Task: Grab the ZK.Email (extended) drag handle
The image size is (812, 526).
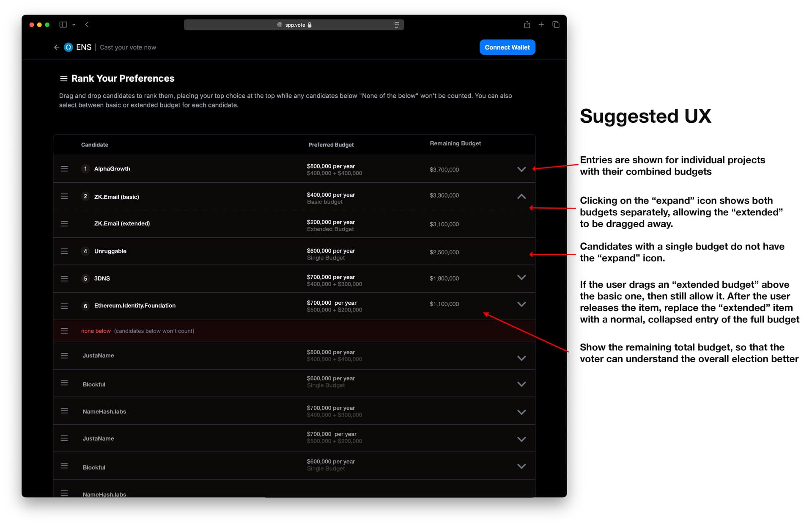Action: click(x=64, y=223)
